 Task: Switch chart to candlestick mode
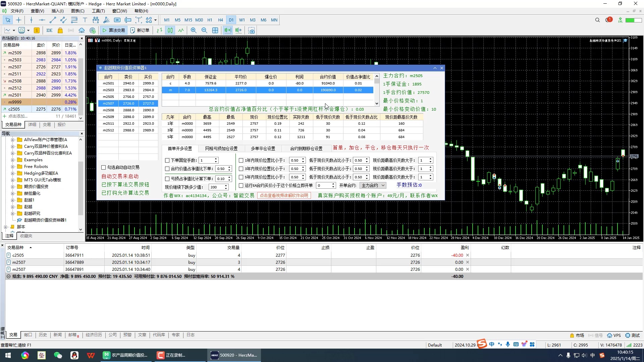tap(170, 31)
